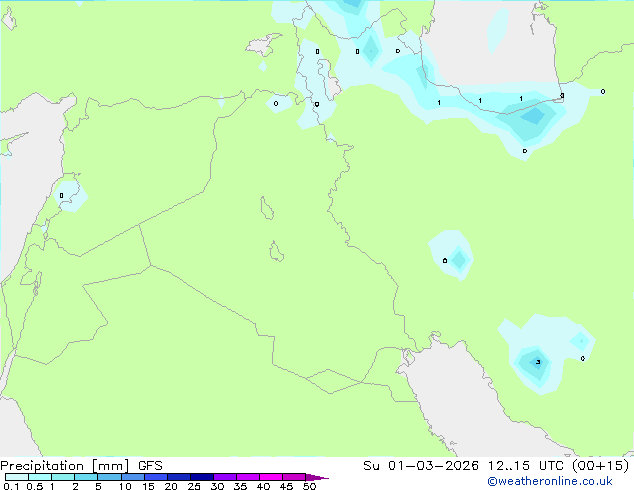Screen dimensions: 634x490
Task: Click legend swatch between 40 and 45
Action: pyautogui.click(x=271, y=477)
